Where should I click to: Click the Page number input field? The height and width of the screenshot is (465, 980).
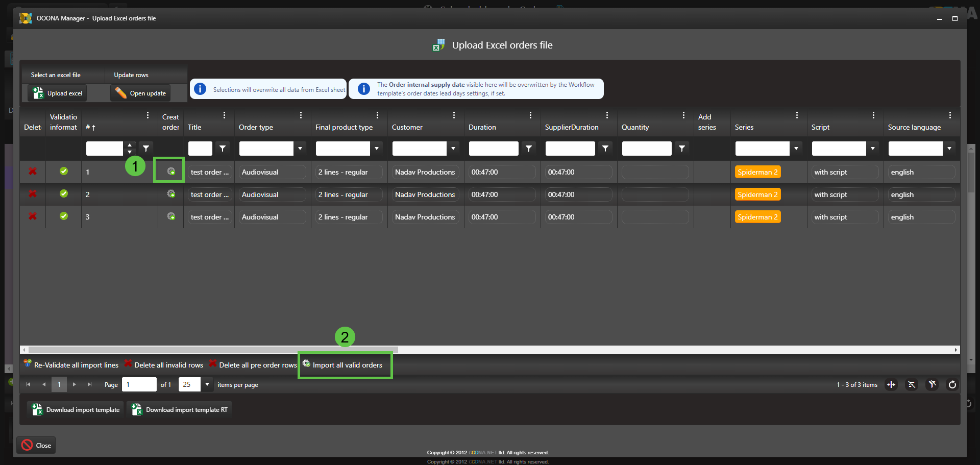point(139,384)
